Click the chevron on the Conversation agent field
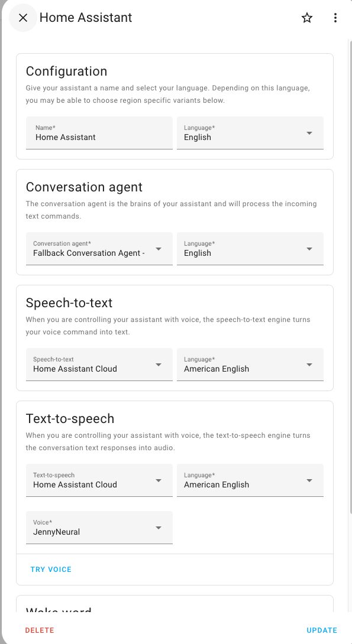352x644 pixels. tap(158, 249)
